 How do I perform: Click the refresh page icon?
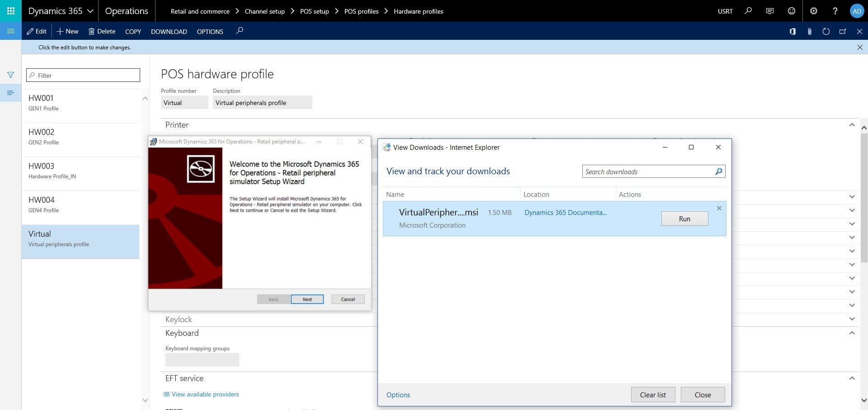pos(826,31)
